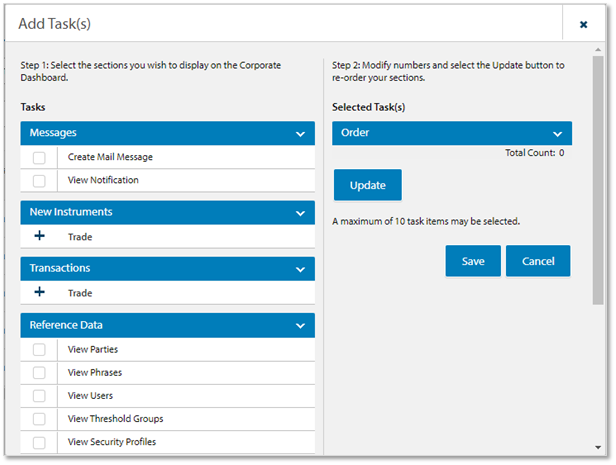Enable the View Parties checkbox
This screenshot has height=465, width=616.
[39, 350]
